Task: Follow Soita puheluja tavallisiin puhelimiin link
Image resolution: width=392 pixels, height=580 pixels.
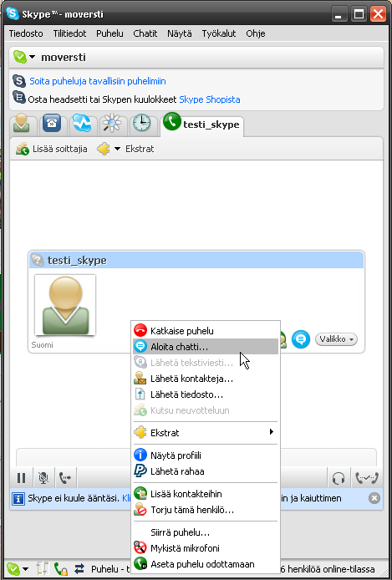Action: [x=98, y=81]
